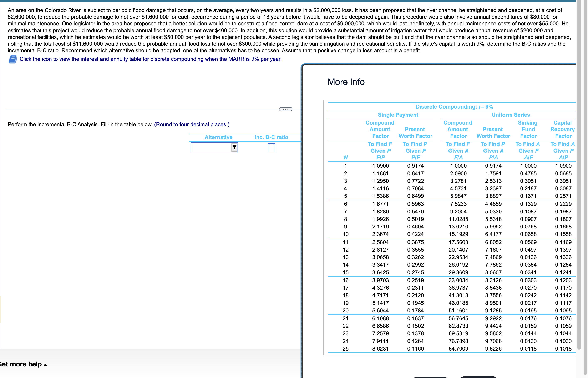Click the blue book icon for interest table
This screenshot has width=588, height=378.
pos(12,59)
